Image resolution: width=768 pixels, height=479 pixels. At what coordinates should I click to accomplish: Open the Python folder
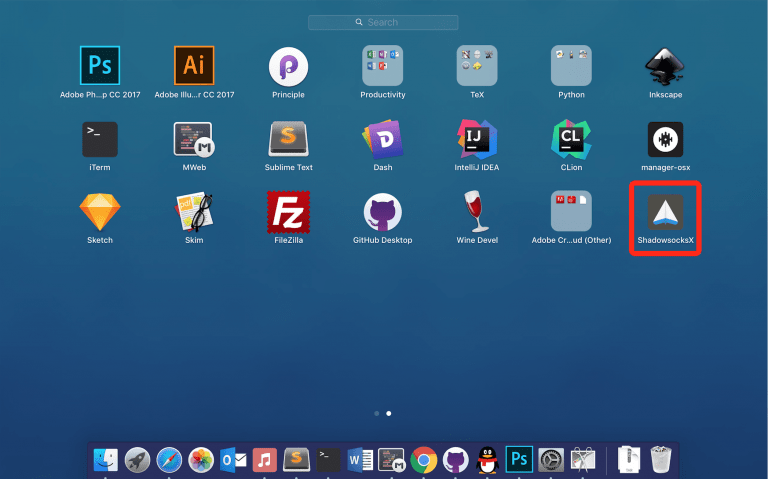571,66
